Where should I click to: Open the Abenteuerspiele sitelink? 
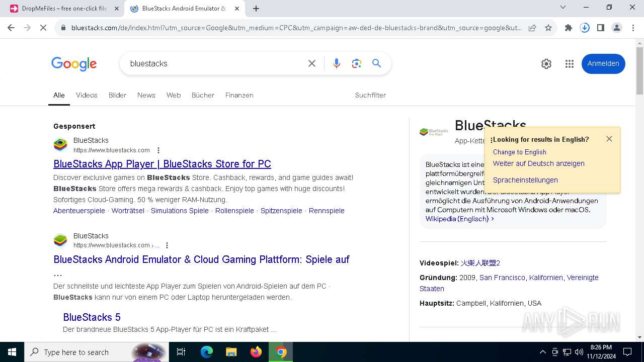79,211
